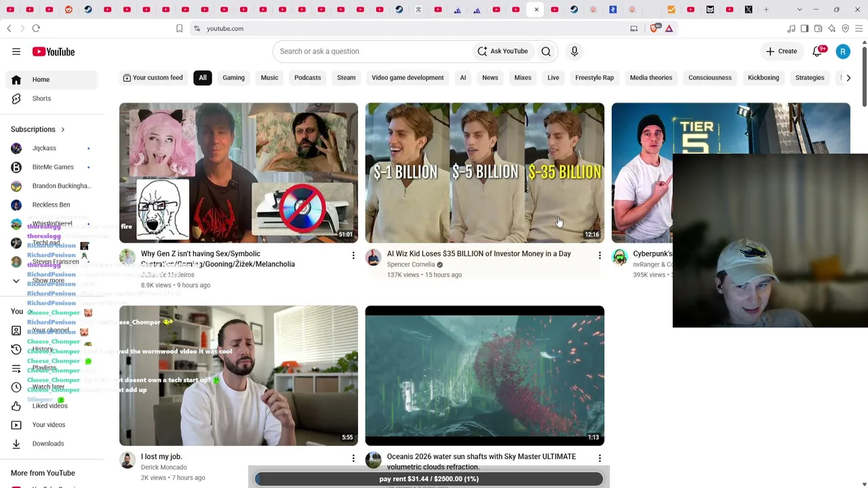Select the News filter chip
Image resolution: width=868 pixels, height=488 pixels.
(x=490, y=78)
